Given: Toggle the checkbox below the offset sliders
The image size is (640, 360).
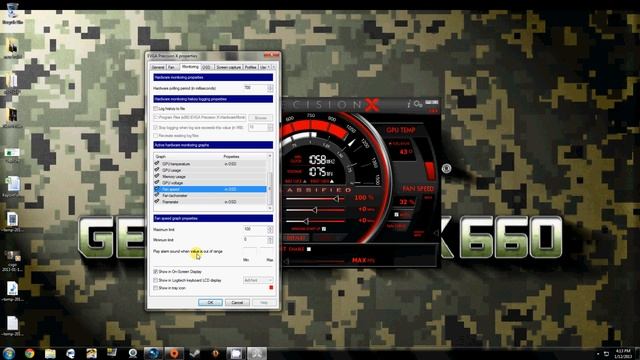Looking at the screenshot, I should (324, 229).
